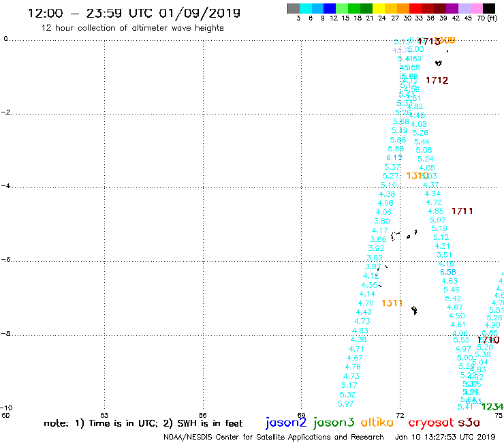Screen dimensions: 504x443
Task: Click the s3a satellite label
Action: (469, 423)
